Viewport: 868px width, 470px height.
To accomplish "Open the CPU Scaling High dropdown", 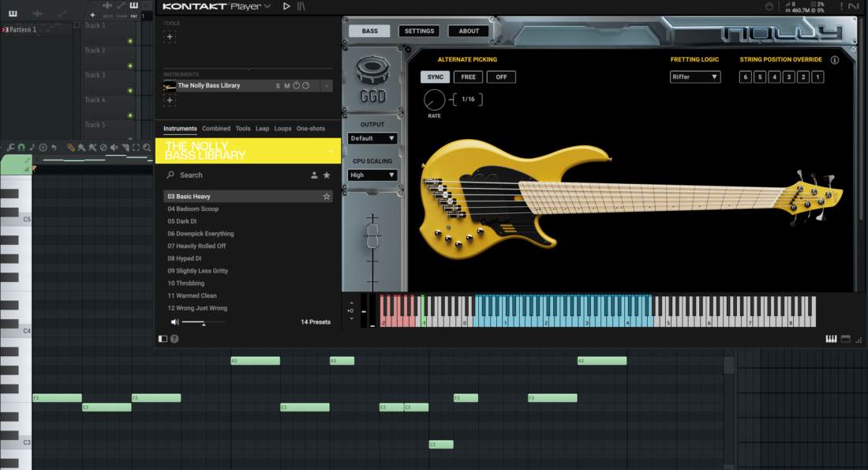I will coord(372,175).
